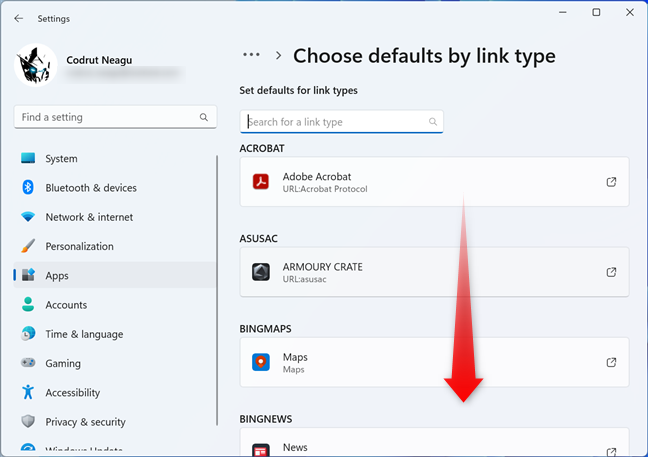Open System settings category
648x457 pixels.
[x=61, y=159]
